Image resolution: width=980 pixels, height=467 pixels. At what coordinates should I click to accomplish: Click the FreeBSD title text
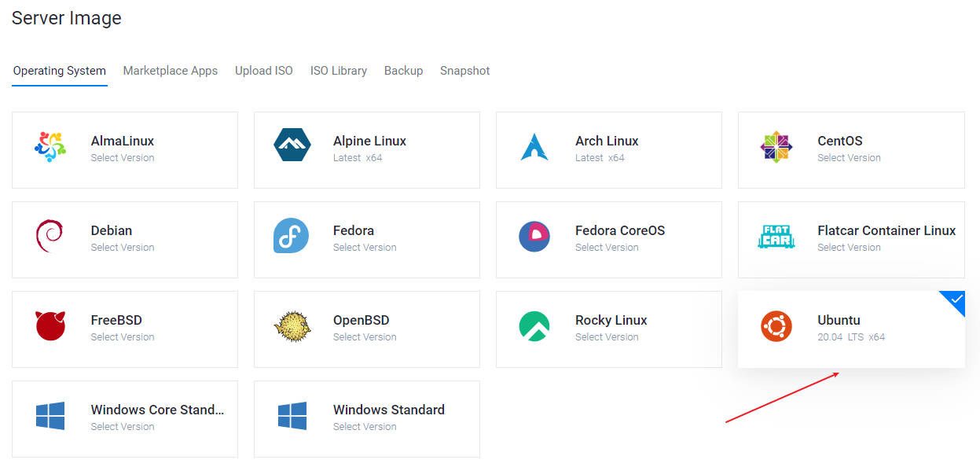coord(116,321)
